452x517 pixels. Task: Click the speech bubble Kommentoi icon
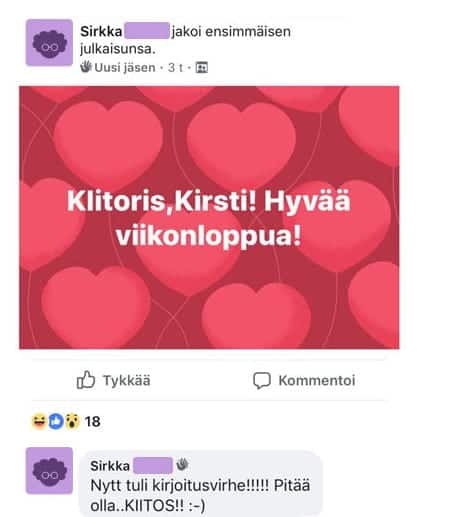pyautogui.click(x=262, y=381)
